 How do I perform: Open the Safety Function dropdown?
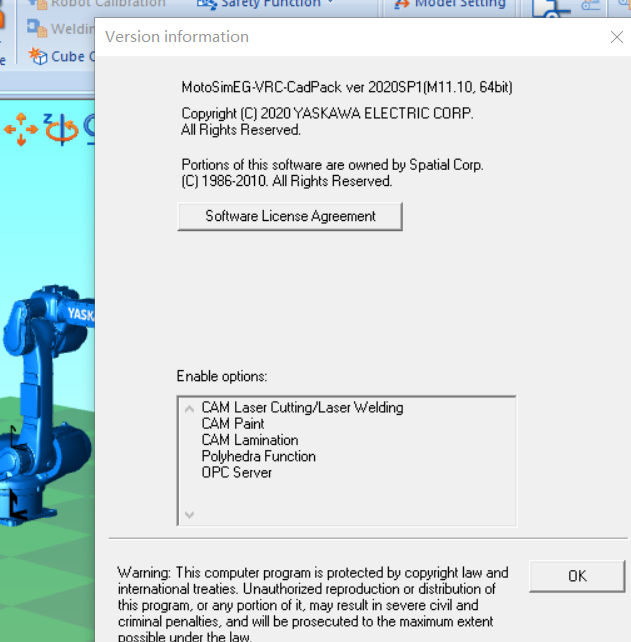pos(266,4)
